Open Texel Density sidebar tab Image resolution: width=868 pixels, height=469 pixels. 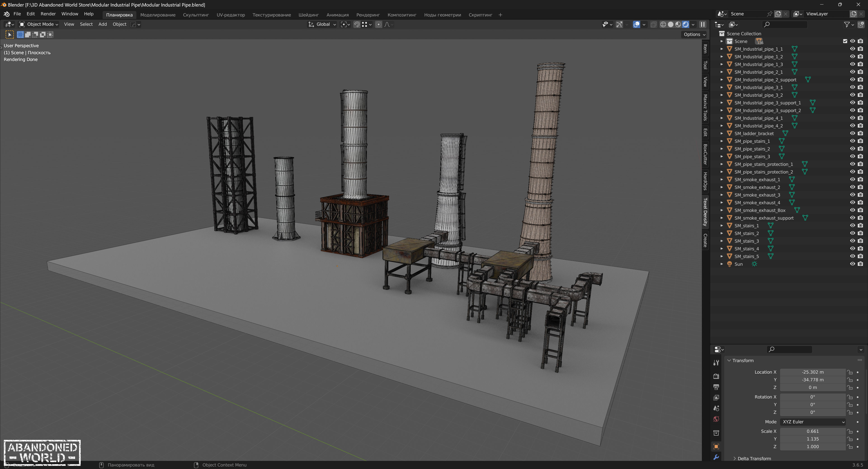coord(705,212)
